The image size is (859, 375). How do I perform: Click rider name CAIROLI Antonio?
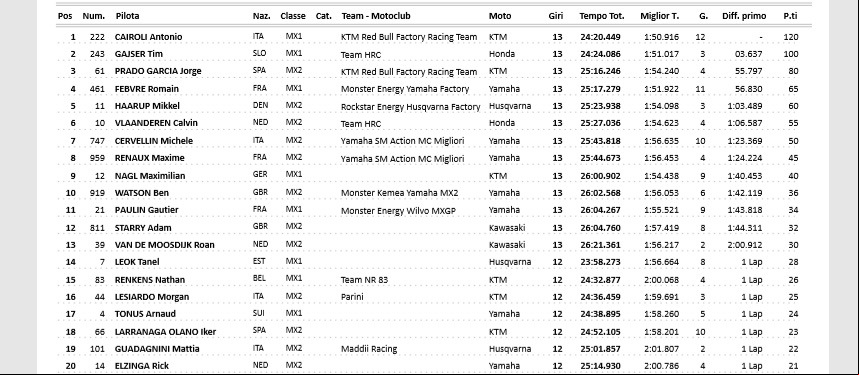coord(148,37)
